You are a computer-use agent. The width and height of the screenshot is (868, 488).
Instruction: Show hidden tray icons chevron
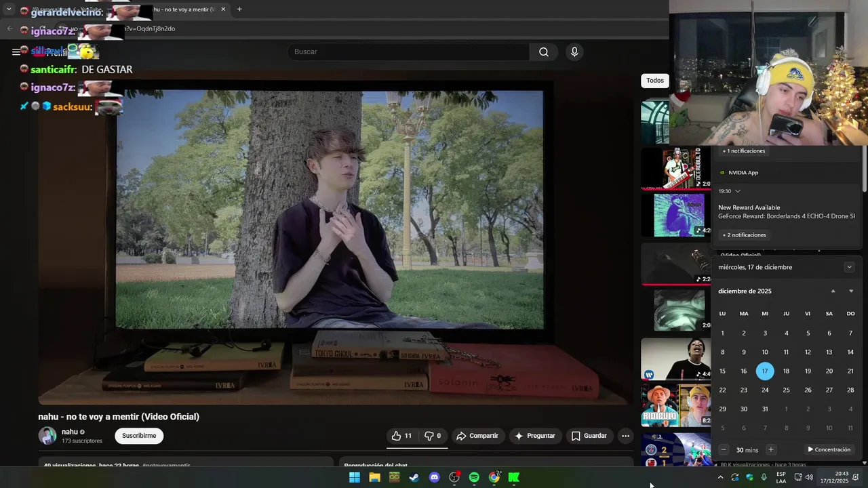[720, 477]
